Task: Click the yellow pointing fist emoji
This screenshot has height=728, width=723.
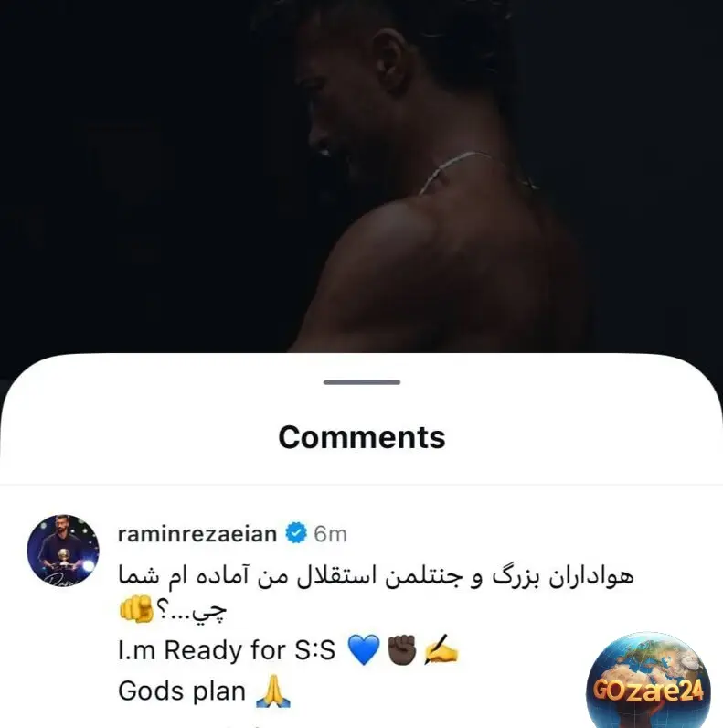Action: [x=135, y=609]
